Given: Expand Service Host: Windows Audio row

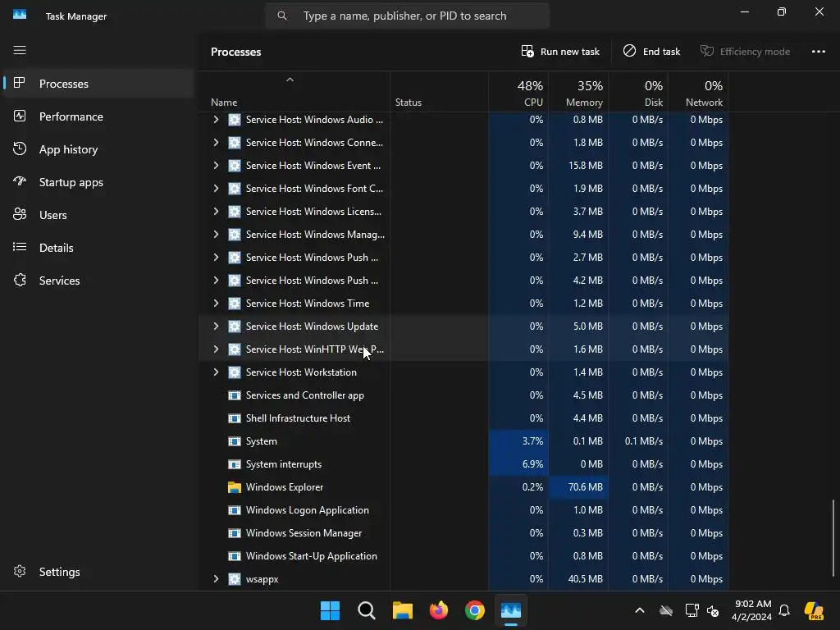Looking at the screenshot, I should [216, 120].
